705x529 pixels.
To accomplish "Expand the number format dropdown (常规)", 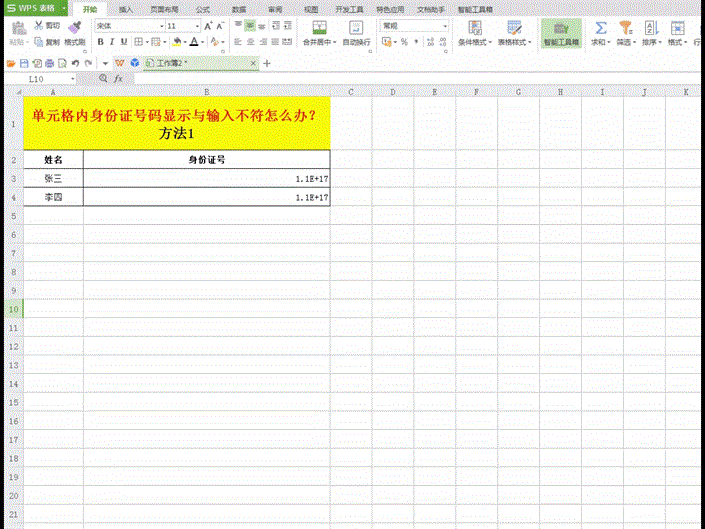I will [444, 25].
